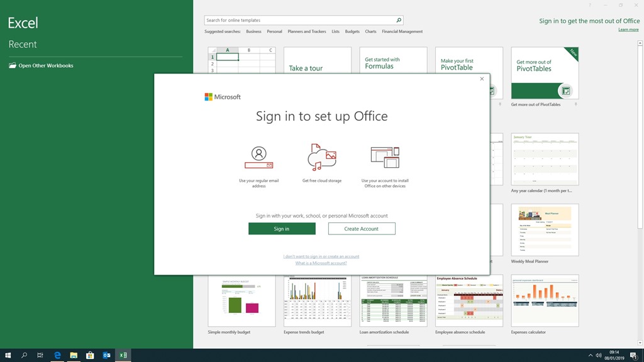The height and width of the screenshot is (362, 644).
Task: Click the Search for online templates field
Action: coord(299,20)
